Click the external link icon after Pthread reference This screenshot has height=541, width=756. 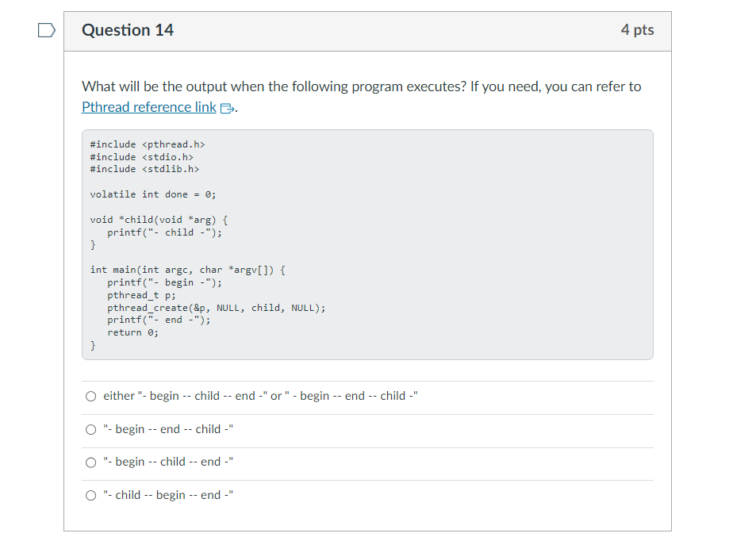click(227, 109)
